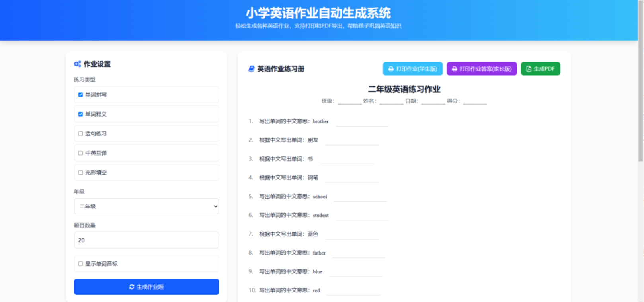Click the 二年级英语练习作业 heading

(x=404, y=89)
